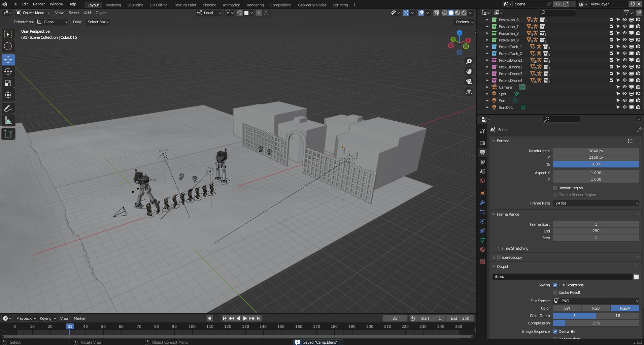Switch to the Shading workspace tab
Screen dimensions: 644x345
(x=209, y=5)
